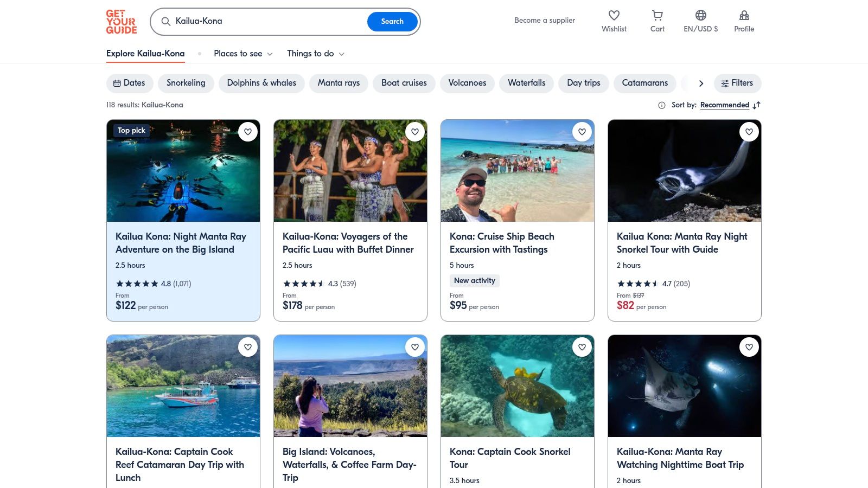This screenshot has width=868, height=488.
Task: Open the Sort by Recommended dropdown
Action: pyautogui.click(x=724, y=105)
